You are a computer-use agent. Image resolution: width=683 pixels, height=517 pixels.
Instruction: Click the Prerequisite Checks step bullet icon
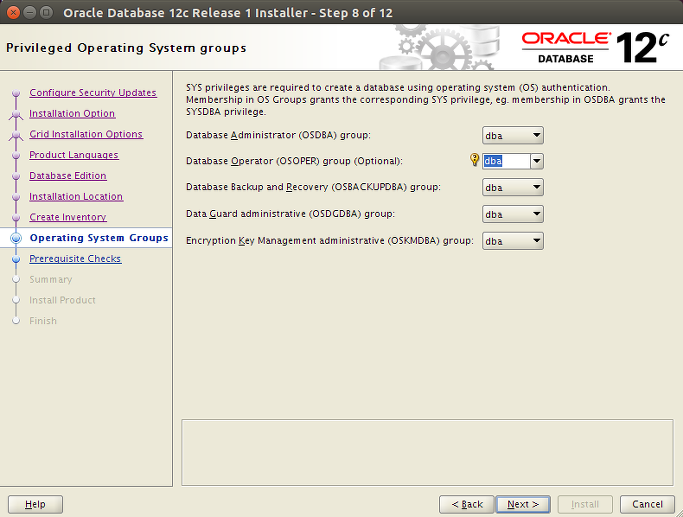[16, 259]
